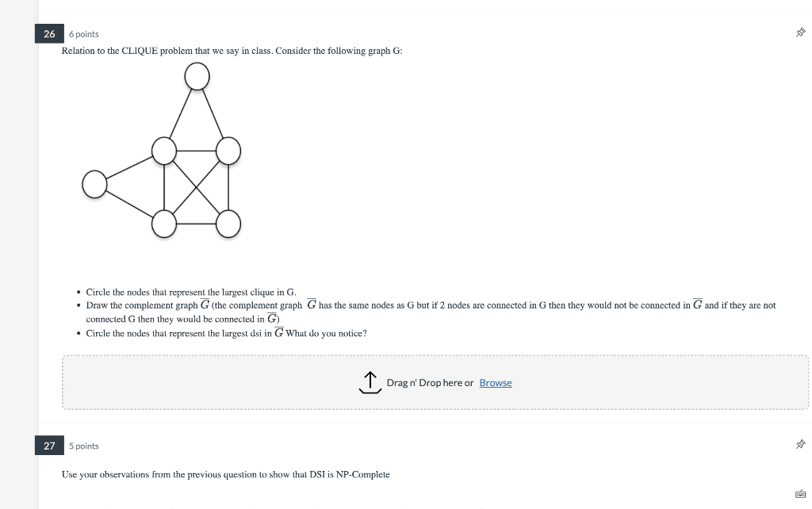This screenshot has height=509, width=812.
Task: Click the '5 points' label of question 27
Action: pyautogui.click(x=82, y=445)
